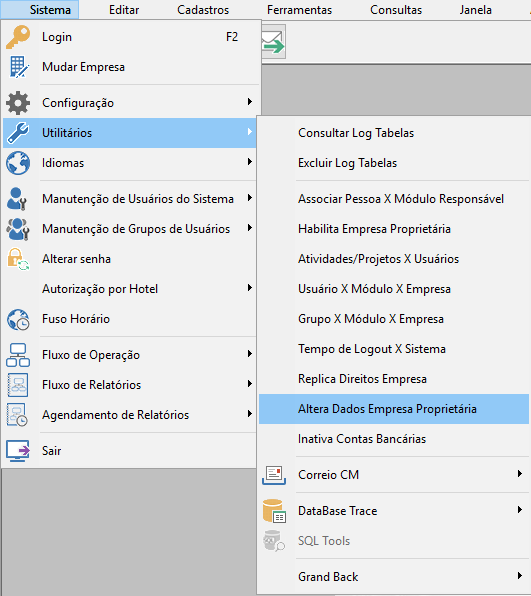Select Consultar Log Tabelas

pos(394,133)
